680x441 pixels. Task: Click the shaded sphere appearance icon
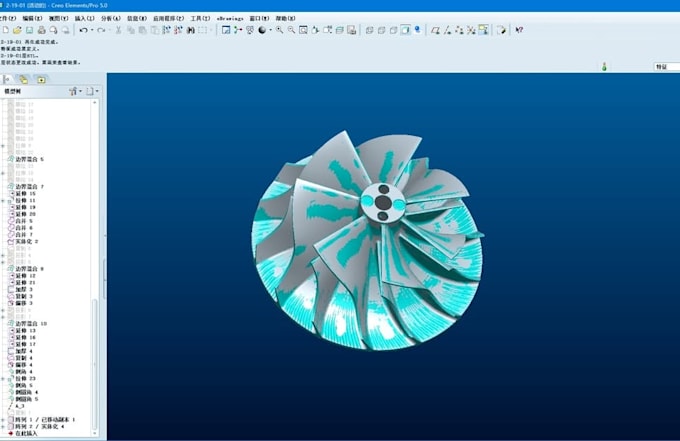coord(262,30)
